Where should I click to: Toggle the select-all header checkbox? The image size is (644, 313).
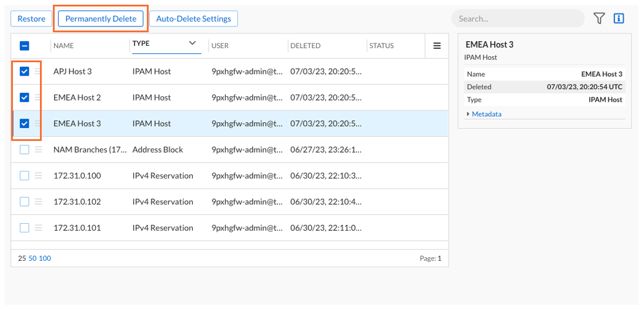pyautogui.click(x=25, y=46)
